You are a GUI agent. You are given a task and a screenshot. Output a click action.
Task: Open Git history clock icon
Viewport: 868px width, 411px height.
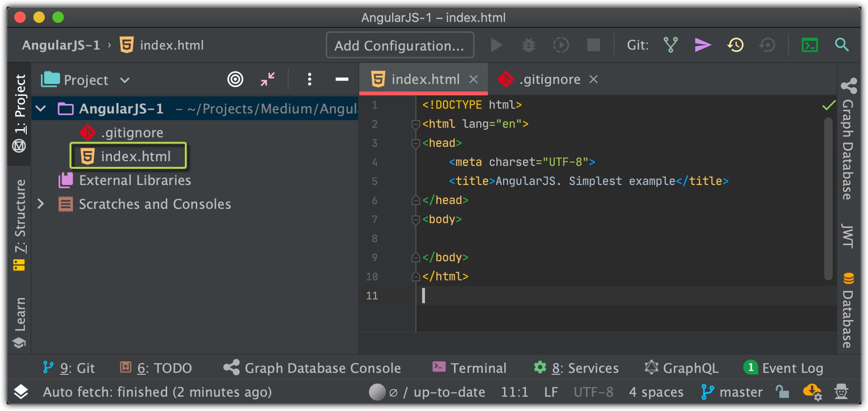736,45
